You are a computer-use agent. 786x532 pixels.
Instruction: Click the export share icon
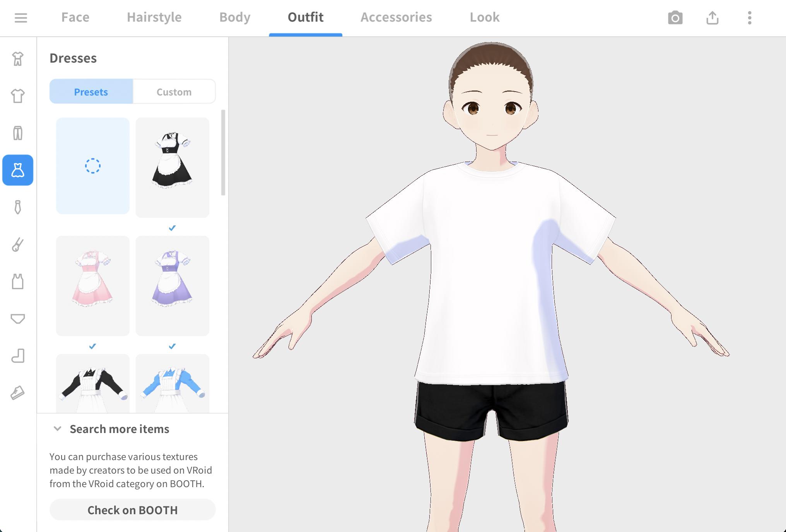712,18
